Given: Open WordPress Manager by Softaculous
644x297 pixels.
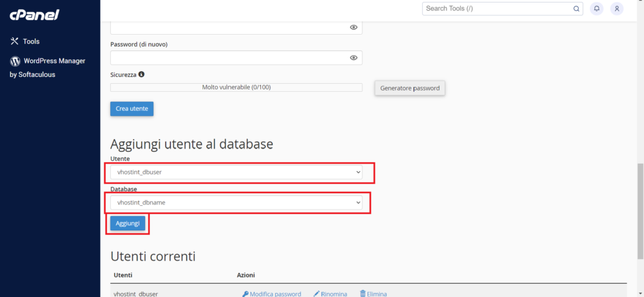Looking at the screenshot, I should coord(48,68).
